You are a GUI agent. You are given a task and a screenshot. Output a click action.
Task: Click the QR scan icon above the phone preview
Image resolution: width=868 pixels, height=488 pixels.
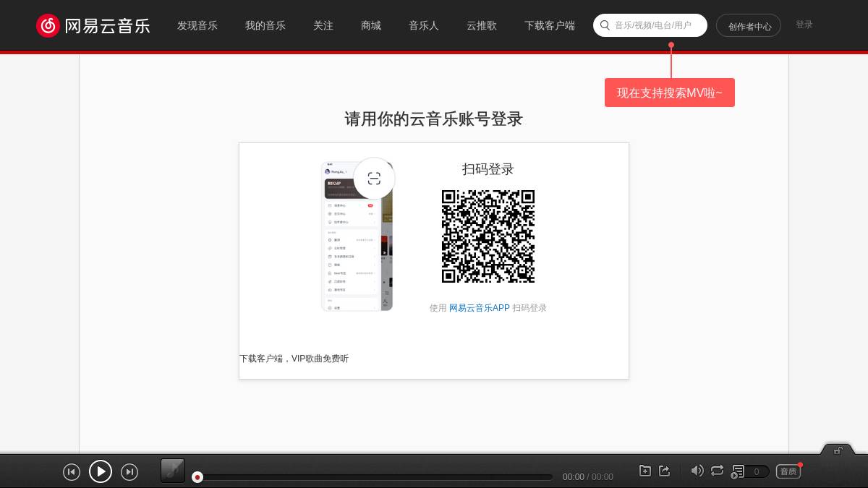point(374,178)
